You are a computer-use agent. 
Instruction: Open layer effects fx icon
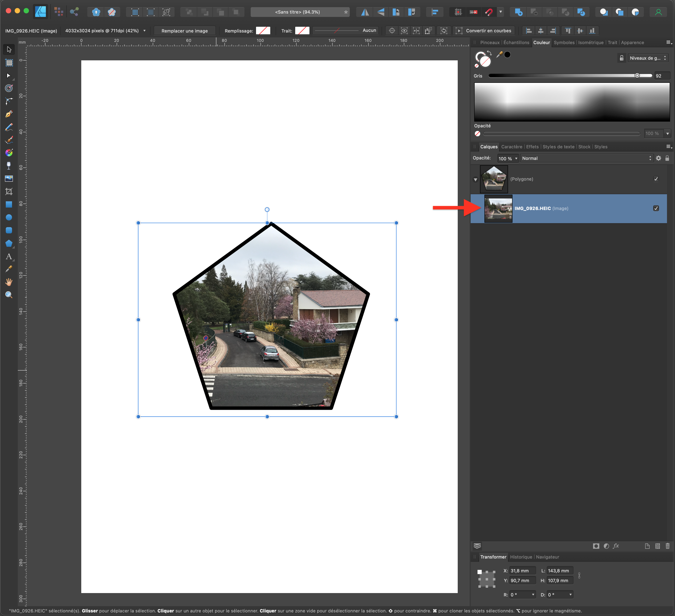click(616, 546)
